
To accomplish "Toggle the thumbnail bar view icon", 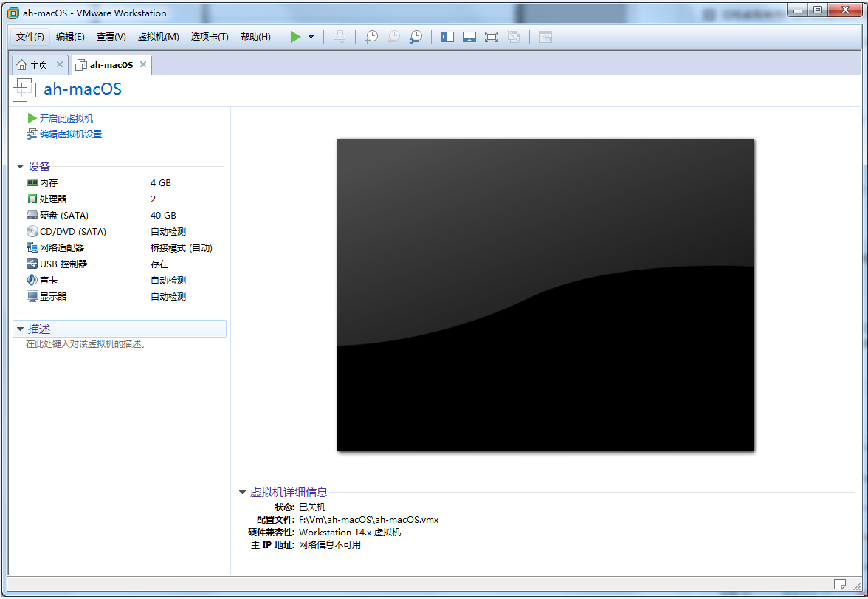I will pos(469,37).
